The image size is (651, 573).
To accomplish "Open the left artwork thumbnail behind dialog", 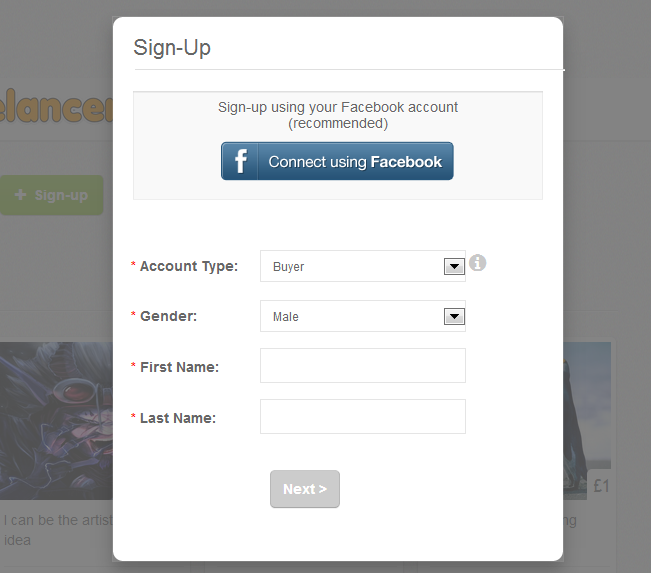I will (x=56, y=420).
